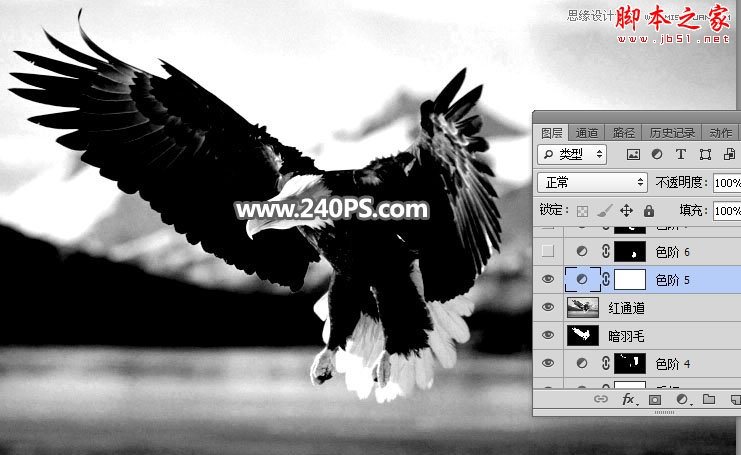Filter layers by shape layer icon
The image size is (741, 455).
tap(705, 155)
